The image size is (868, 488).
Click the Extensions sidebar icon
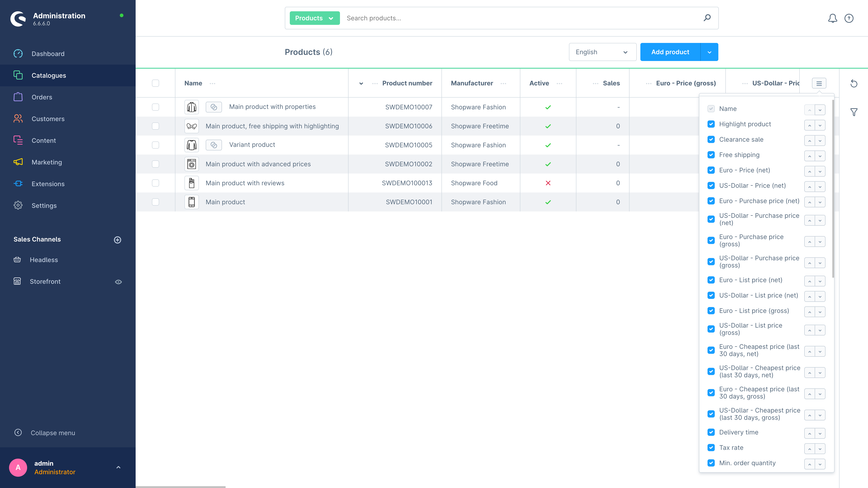(18, 183)
